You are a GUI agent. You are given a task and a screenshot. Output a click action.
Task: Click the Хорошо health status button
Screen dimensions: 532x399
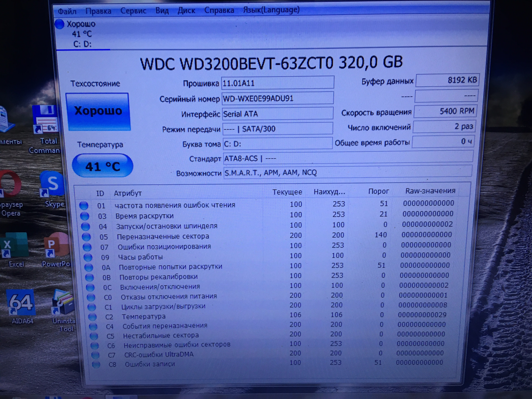tap(98, 111)
